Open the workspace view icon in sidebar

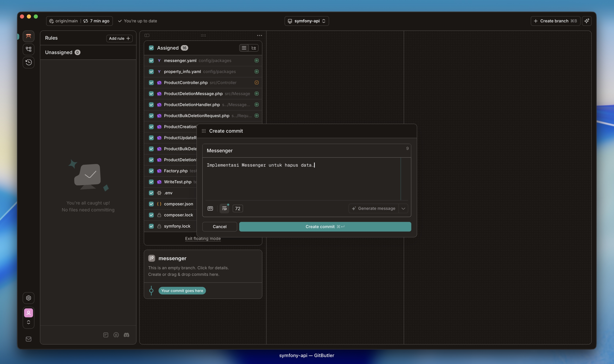point(29,36)
